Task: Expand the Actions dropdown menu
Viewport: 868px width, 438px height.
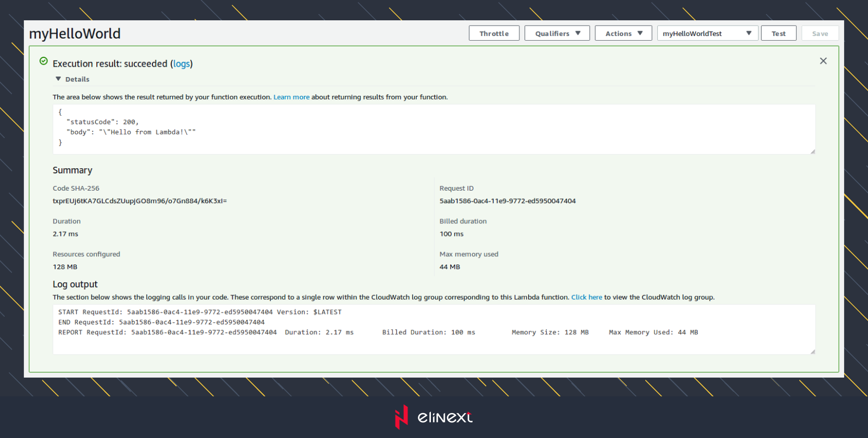Action: pos(623,33)
